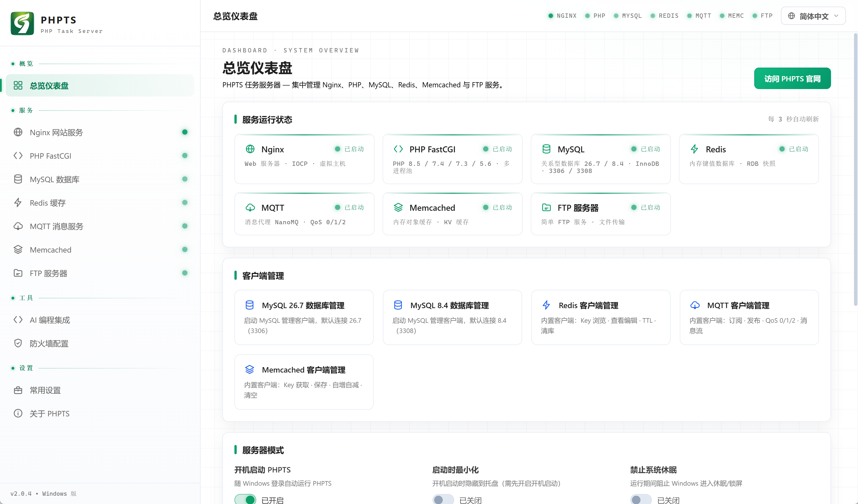Click the 访问 PHPTS 官网 button

click(792, 79)
